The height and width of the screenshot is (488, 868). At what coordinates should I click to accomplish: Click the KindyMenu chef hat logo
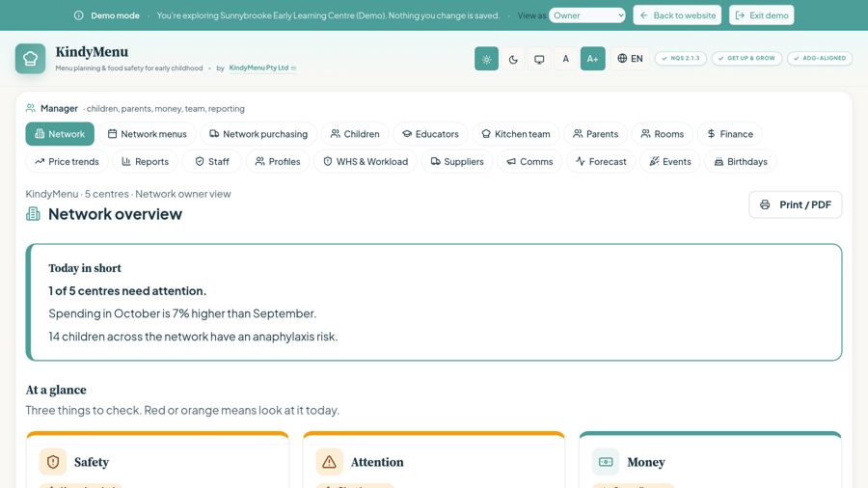click(x=30, y=59)
